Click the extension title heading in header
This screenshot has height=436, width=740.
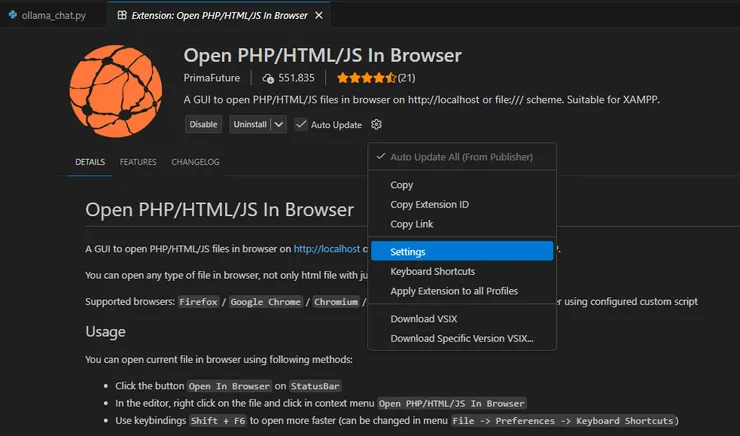click(322, 55)
